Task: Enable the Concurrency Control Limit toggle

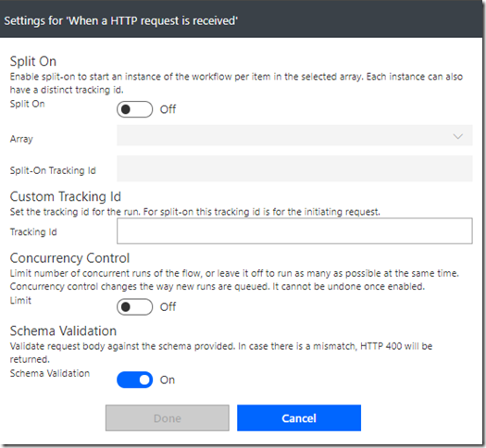Action: click(x=134, y=306)
